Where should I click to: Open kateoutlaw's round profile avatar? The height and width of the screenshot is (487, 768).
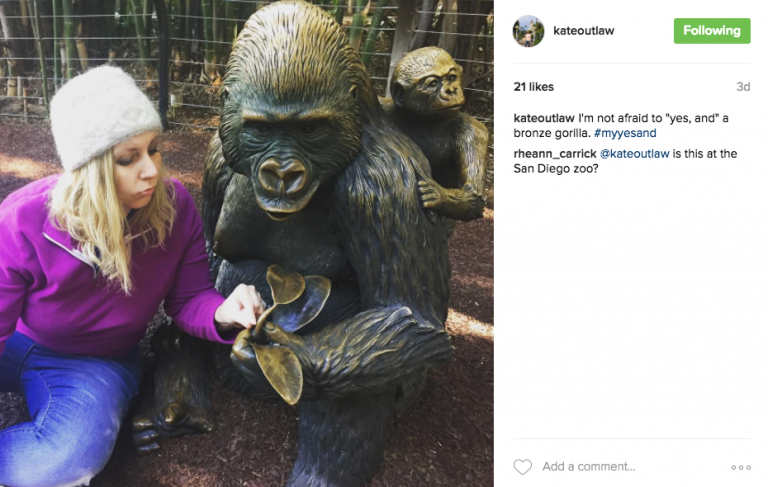tap(528, 31)
